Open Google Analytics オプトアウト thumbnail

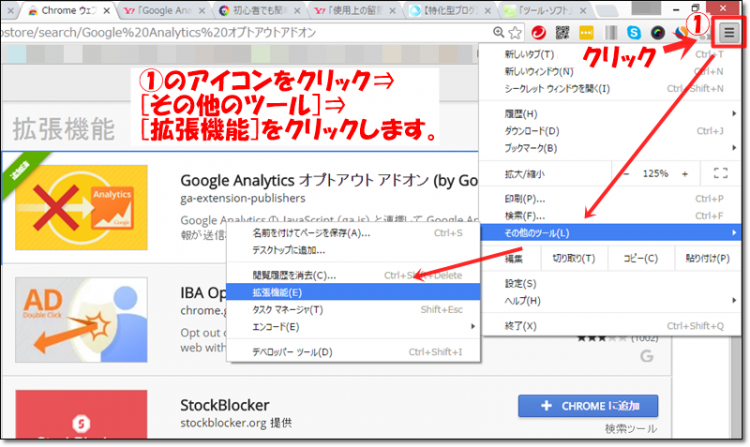pos(81,207)
